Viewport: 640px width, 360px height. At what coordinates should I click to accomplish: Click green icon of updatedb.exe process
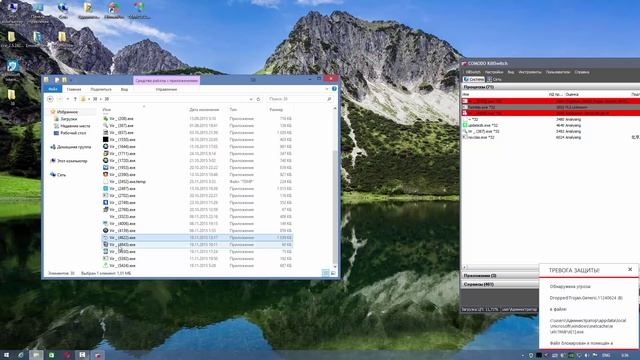(x=465, y=125)
